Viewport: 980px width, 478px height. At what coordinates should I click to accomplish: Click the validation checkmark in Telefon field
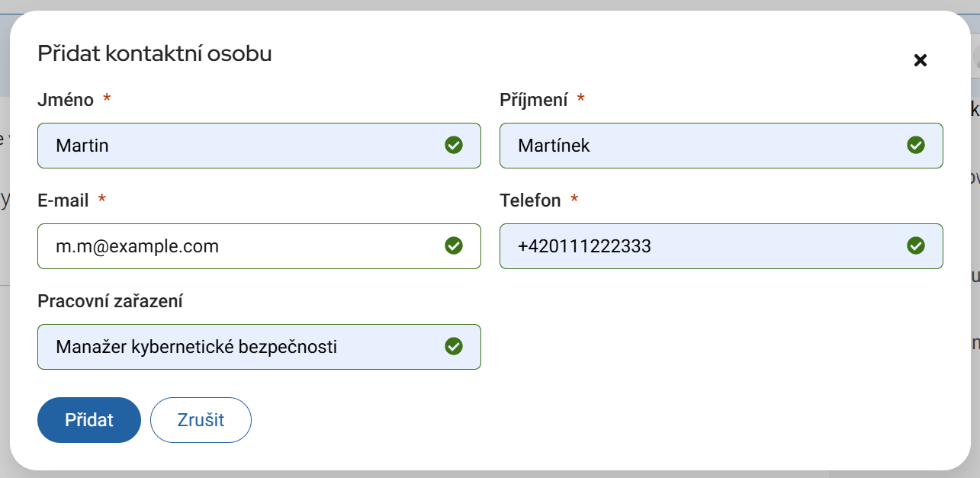coord(916,245)
